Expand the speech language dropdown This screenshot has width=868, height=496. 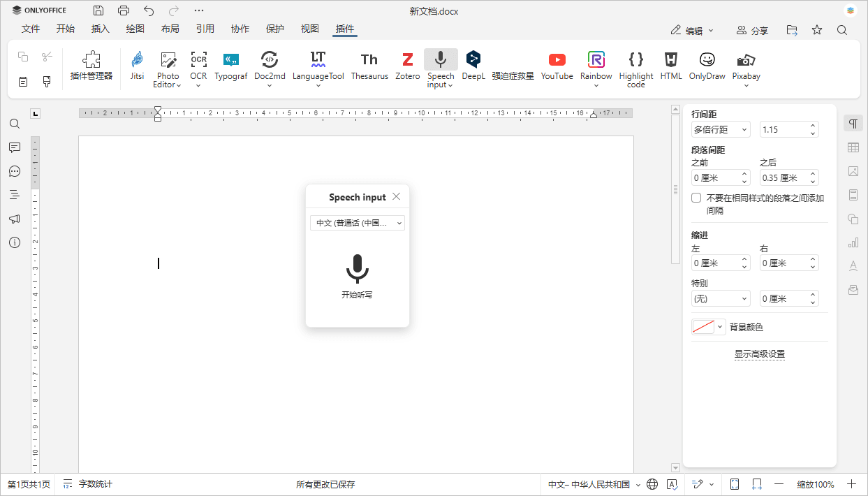(x=357, y=223)
